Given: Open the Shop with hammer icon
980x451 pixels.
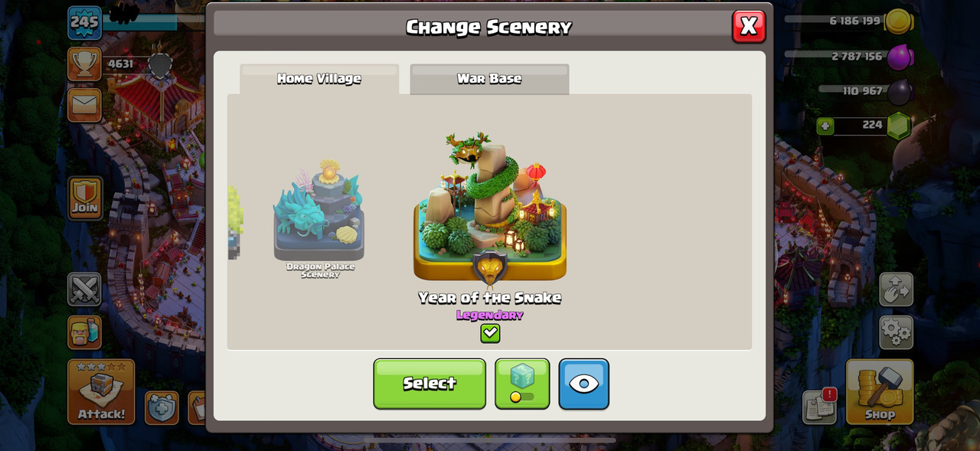Looking at the screenshot, I should point(880,391).
